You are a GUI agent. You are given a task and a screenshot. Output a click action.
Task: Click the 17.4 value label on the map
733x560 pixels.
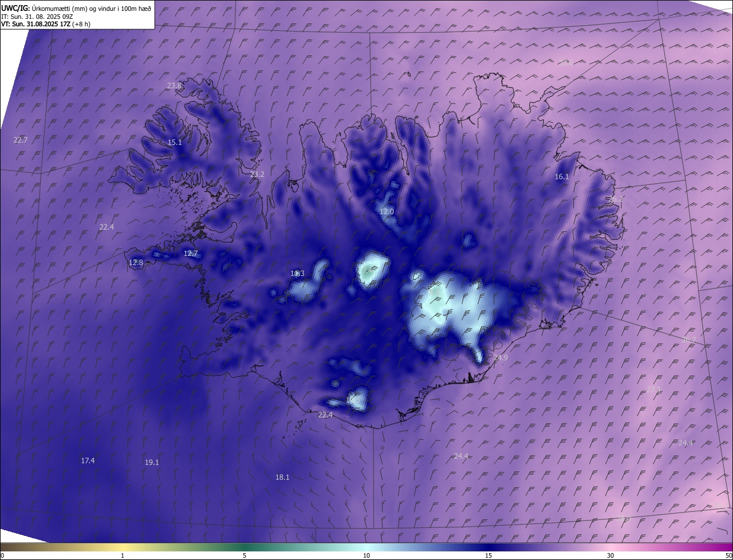point(88,460)
